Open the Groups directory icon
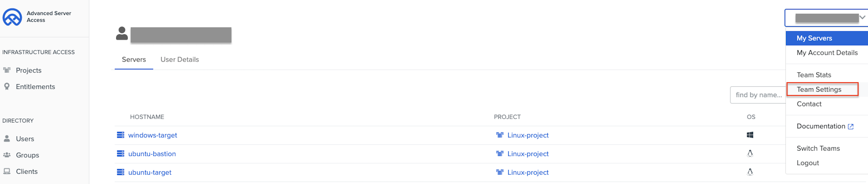This screenshot has height=184, width=868. click(7, 155)
